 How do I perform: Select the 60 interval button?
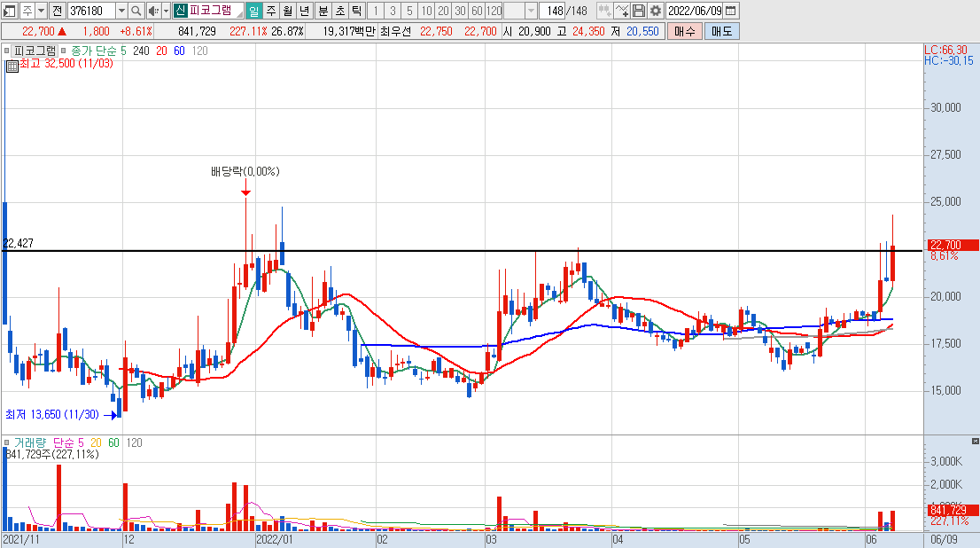(x=477, y=11)
